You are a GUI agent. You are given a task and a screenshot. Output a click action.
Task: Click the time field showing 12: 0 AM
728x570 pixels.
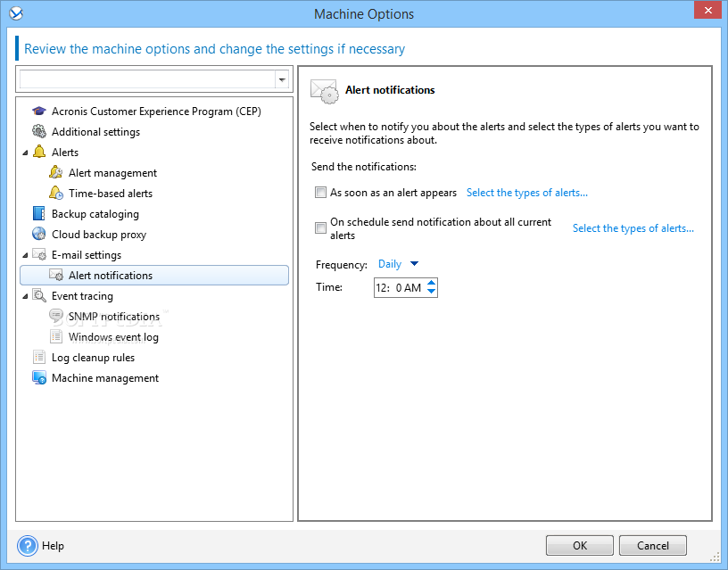[399, 288]
